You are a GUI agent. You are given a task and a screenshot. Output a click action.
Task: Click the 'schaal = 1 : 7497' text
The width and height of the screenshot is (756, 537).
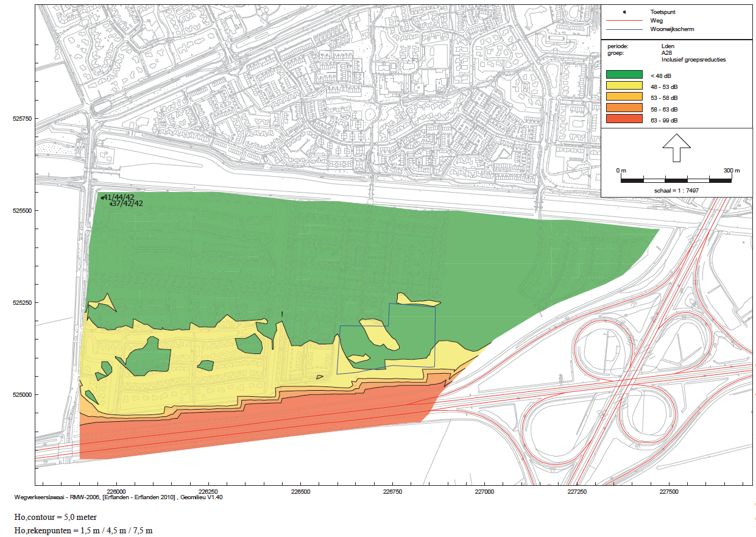pyautogui.click(x=676, y=190)
